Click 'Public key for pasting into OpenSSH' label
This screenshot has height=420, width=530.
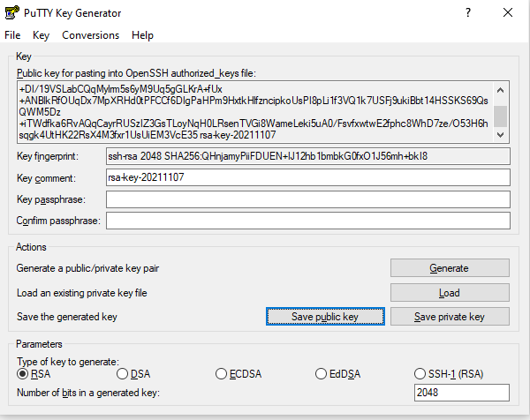136,73
